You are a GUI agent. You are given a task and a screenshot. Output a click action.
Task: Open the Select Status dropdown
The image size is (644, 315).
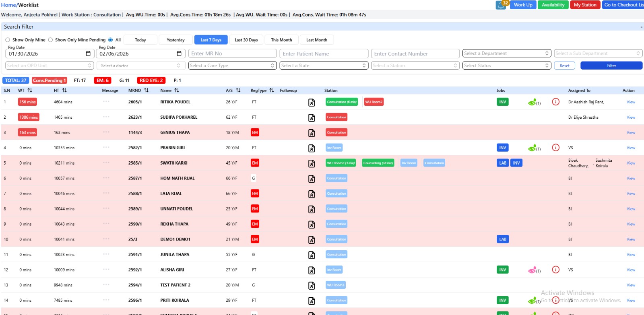506,66
